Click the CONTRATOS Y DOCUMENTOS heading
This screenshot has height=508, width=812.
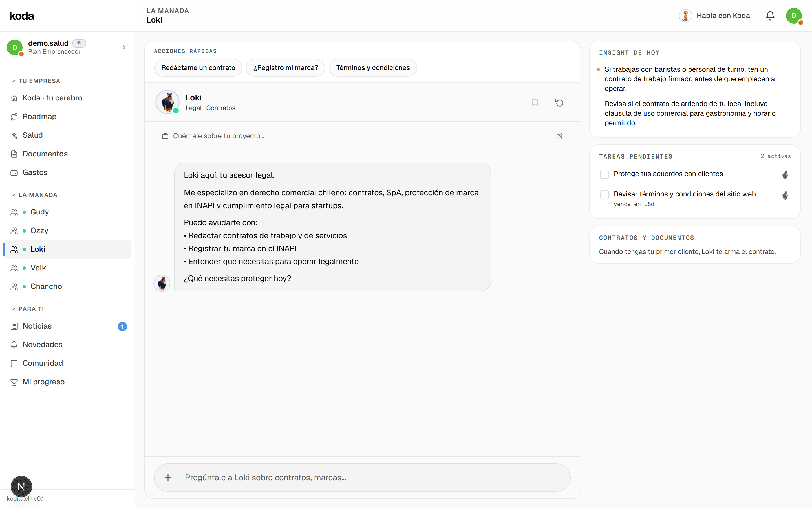coord(646,238)
